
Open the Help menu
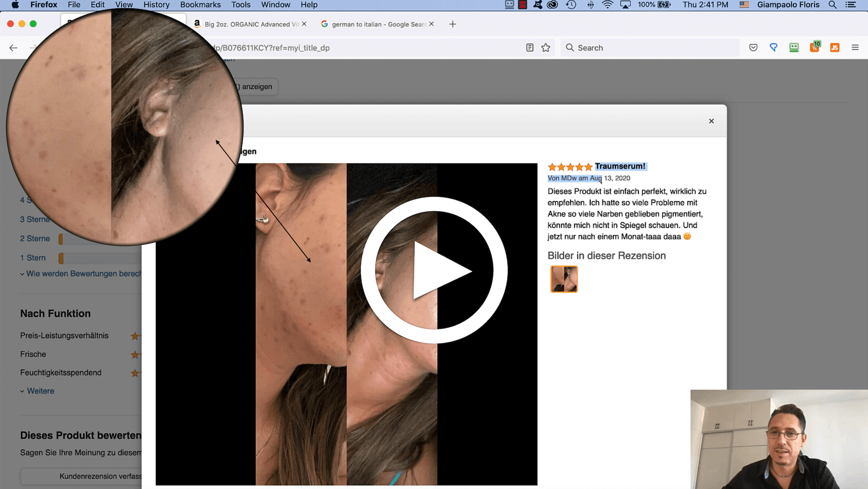pyautogui.click(x=309, y=5)
